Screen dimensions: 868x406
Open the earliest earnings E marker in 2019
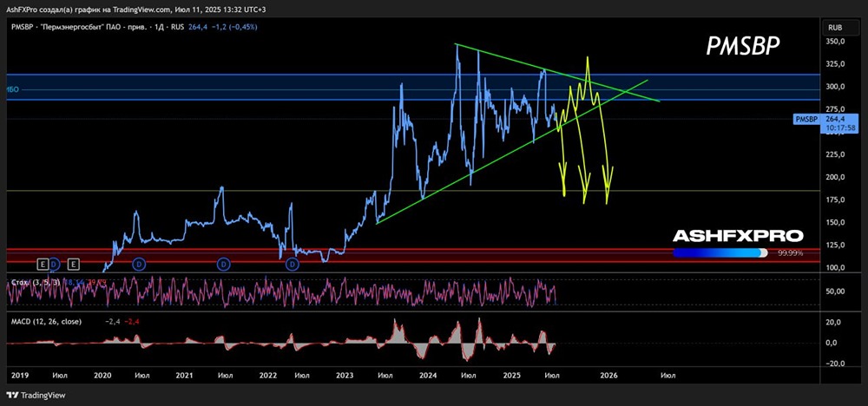click(43, 264)
